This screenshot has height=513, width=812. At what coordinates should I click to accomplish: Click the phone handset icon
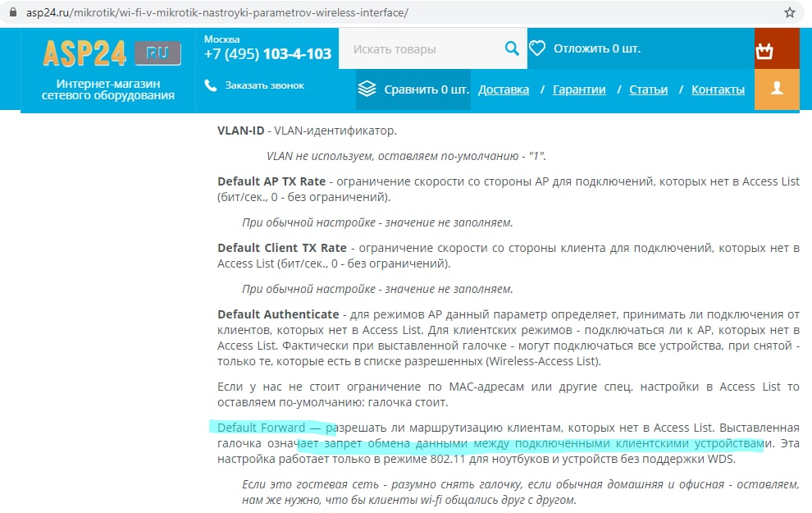[x=210, y=85]
